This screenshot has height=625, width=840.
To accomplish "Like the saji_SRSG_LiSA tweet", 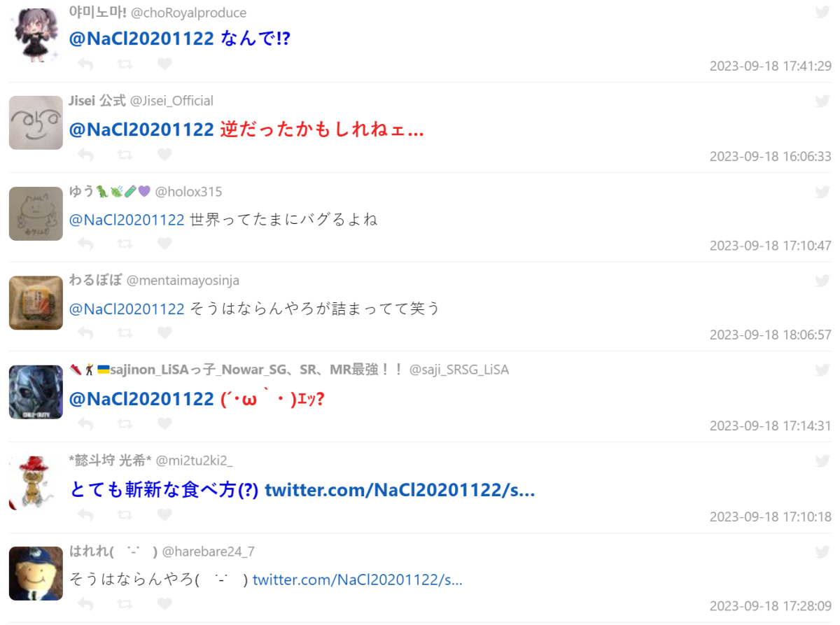I will (x=164, y=424).
